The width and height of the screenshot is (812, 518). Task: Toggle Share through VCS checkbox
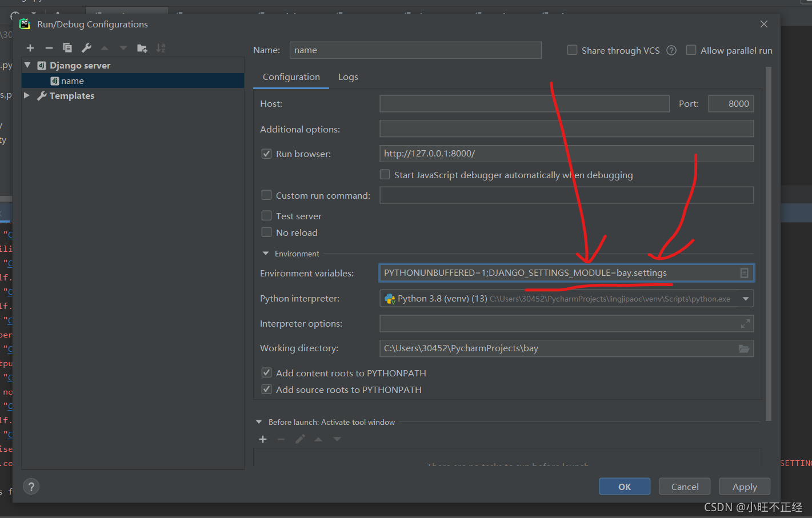[x=572, y=50]
